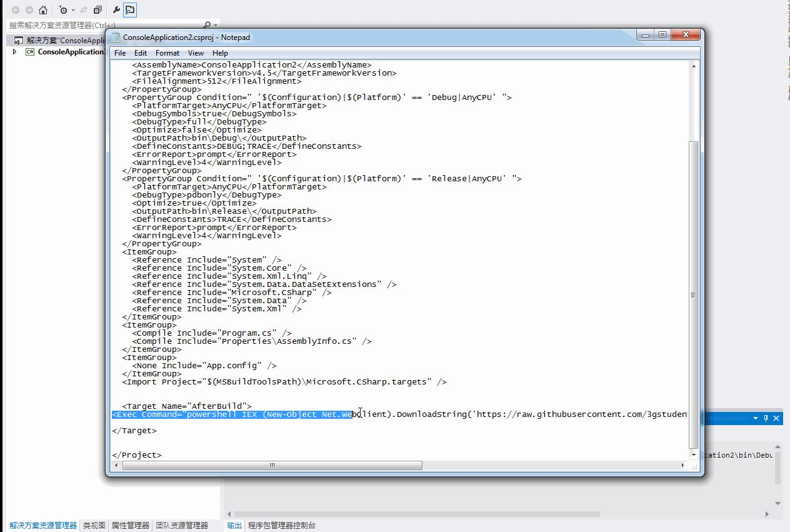Switch to the 团队资源管理器 tab

pos(182,525)
